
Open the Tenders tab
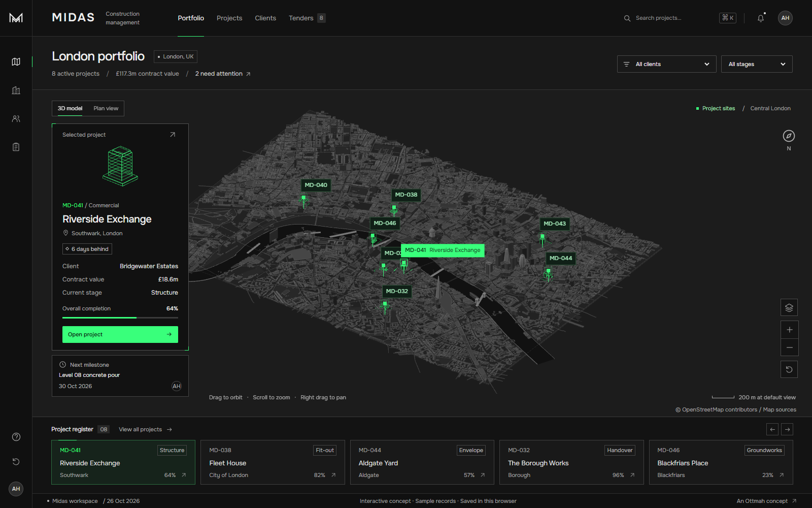(307, 18)
